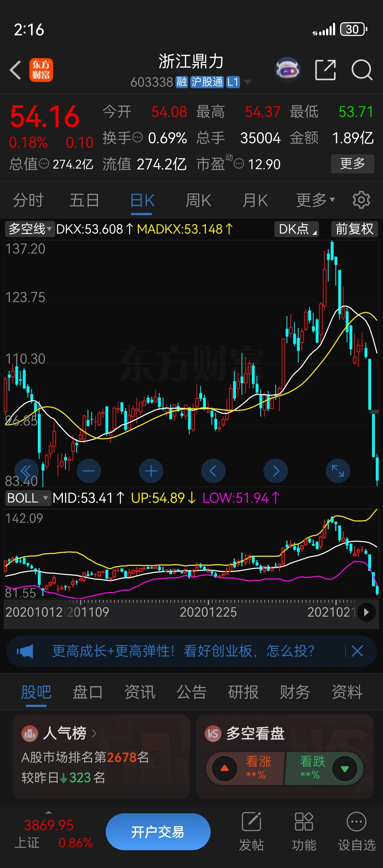The width and height of the screenshot is (383, 868).
Task: Tap the VS 多空看盘 icon
Action: (213, 733)
